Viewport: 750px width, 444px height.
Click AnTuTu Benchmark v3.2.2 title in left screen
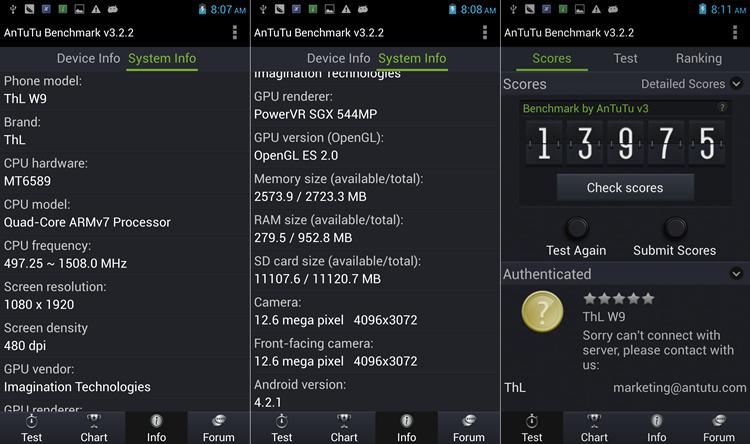[69, 33]
